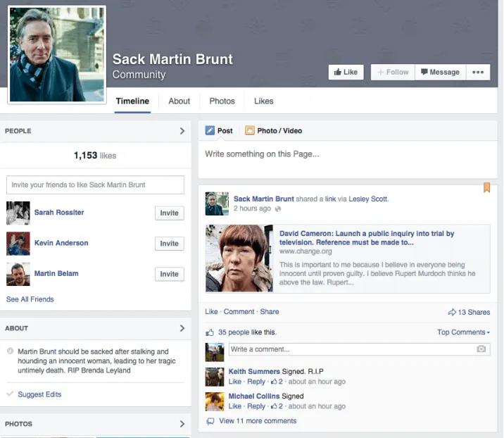Like the shared petition post
504x438 pixels.
(x=211, y=312)
